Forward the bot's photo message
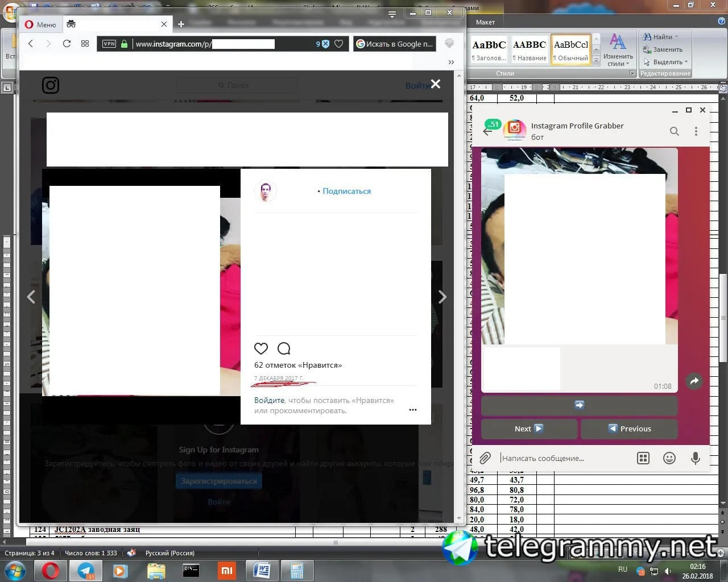The height and width of the screenshot is (582, 728). [x=694, y=381]
